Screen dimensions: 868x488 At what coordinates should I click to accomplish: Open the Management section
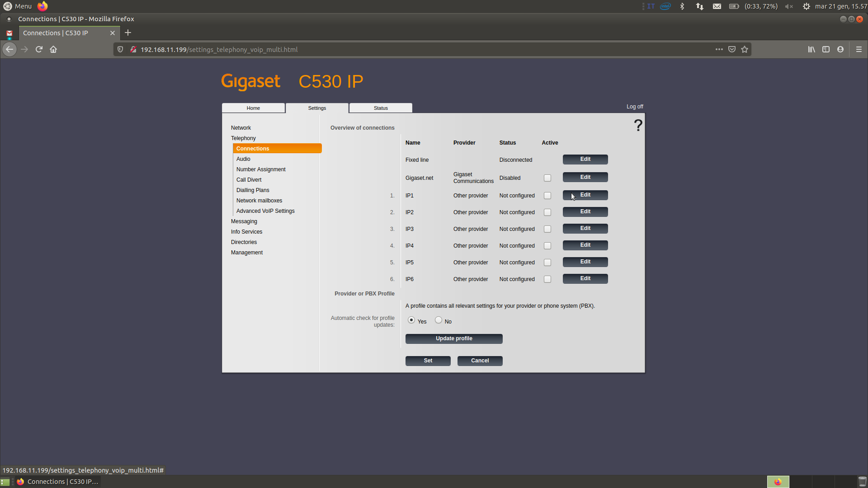247,253
